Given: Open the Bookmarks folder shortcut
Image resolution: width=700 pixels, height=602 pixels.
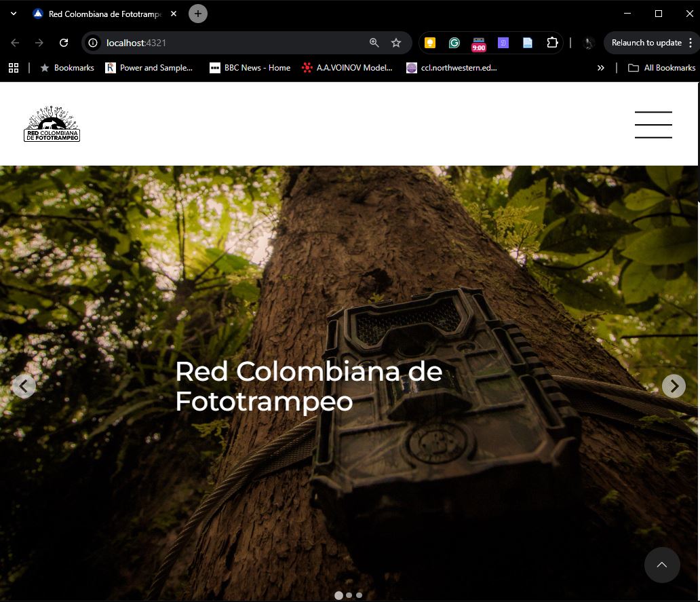Looking at the screenshot, I should click(x=67, y=68).
